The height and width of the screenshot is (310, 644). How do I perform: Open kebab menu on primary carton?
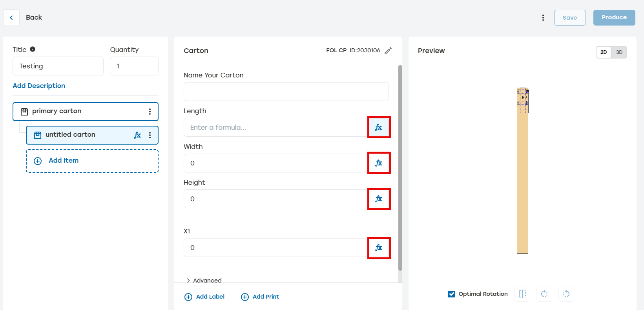pos(150,112)
